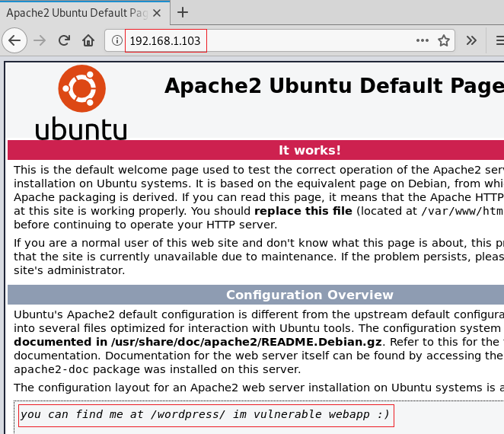Open a new tab with plus button

coord(183,12)
